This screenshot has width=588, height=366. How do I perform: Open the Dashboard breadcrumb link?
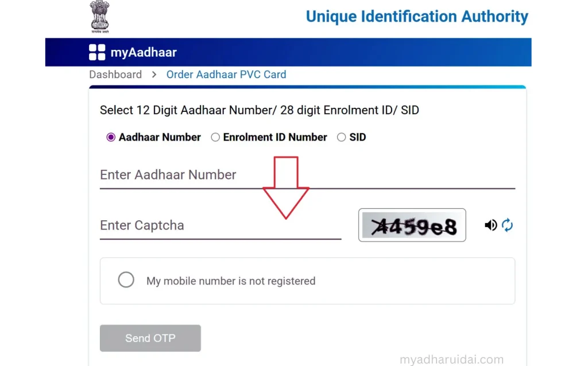(x=115, y=75)
